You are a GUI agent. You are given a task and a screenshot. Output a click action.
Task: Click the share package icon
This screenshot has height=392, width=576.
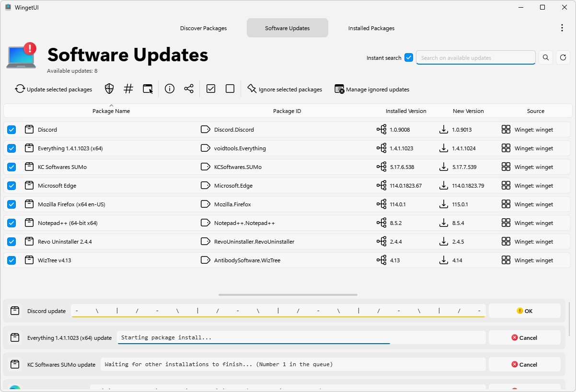189,89
